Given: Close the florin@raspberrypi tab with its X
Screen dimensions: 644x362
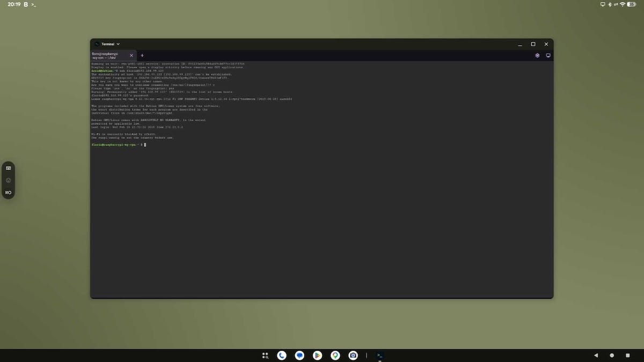Looking at the screenshot, I should [x=131, y=55].
